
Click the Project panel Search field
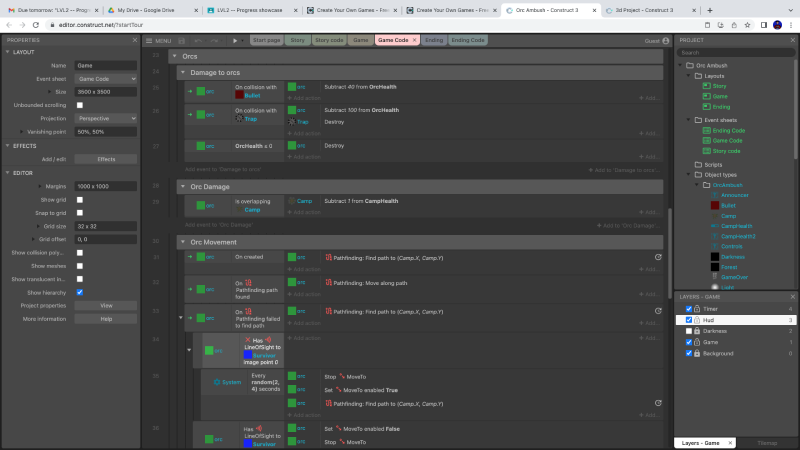coord(736,53)
